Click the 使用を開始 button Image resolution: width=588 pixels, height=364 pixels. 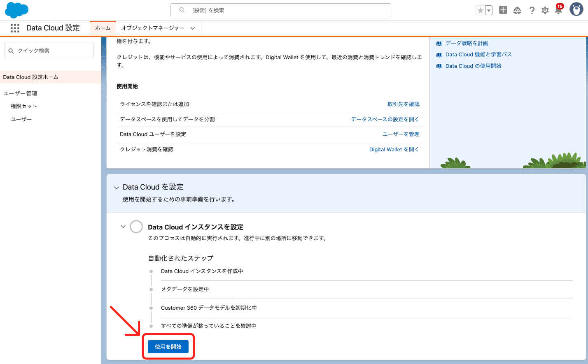[168, 347]
